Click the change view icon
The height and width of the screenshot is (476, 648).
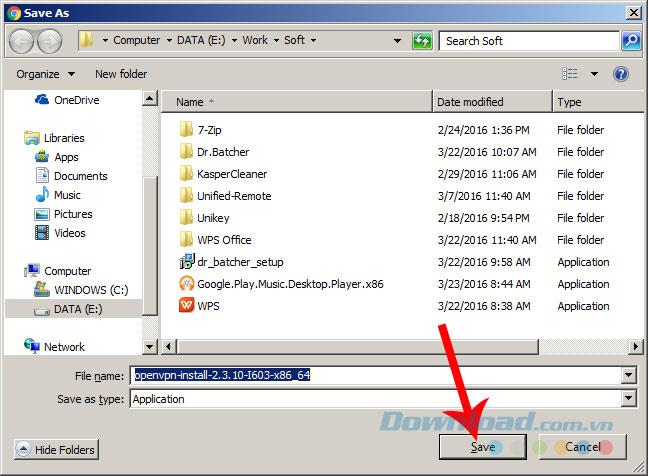point(570,74)
